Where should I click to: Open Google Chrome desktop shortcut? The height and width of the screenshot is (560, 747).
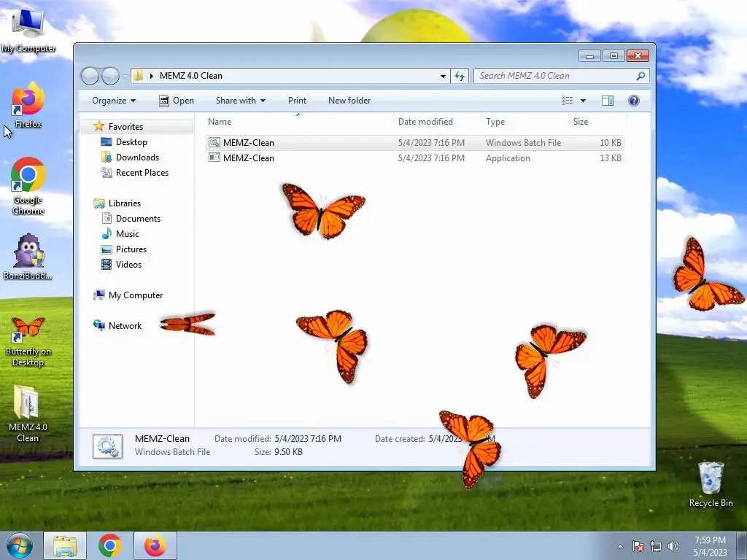pos(28,186)
